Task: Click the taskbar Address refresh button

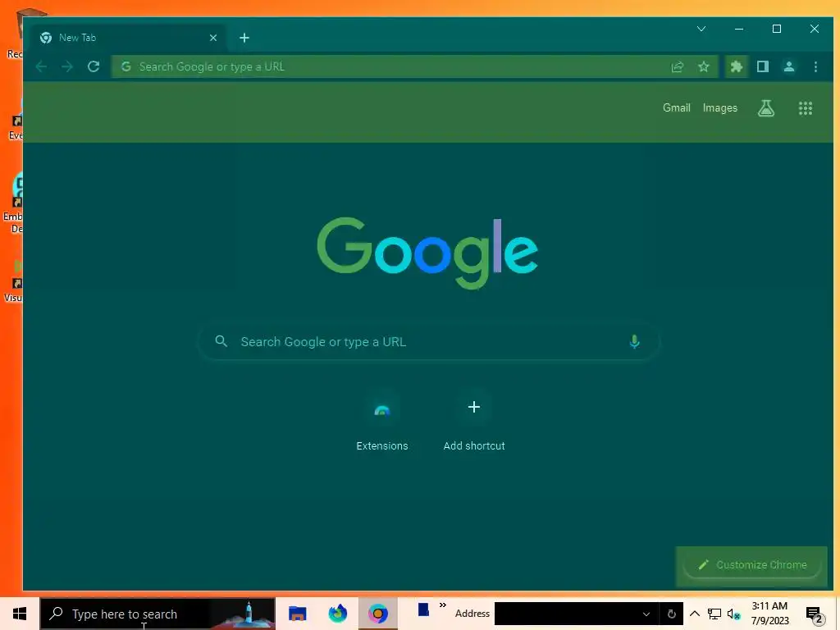Action: coord(671,614)
